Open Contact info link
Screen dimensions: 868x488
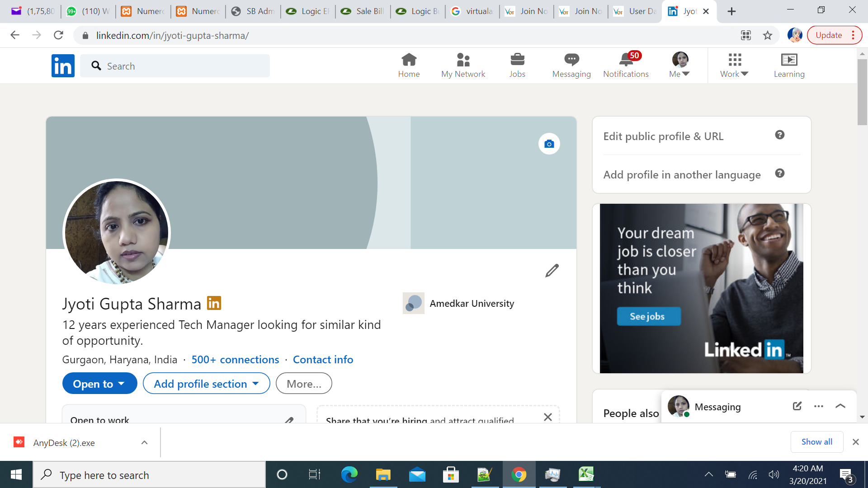point(323,360)
